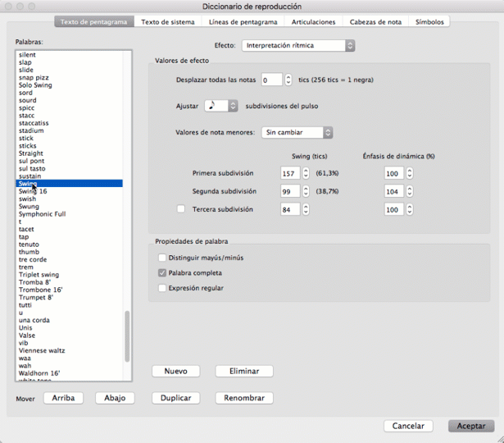
Task: Click stepper for Primera subdivisión dynamic emphasis
Action: pos(410,173)
